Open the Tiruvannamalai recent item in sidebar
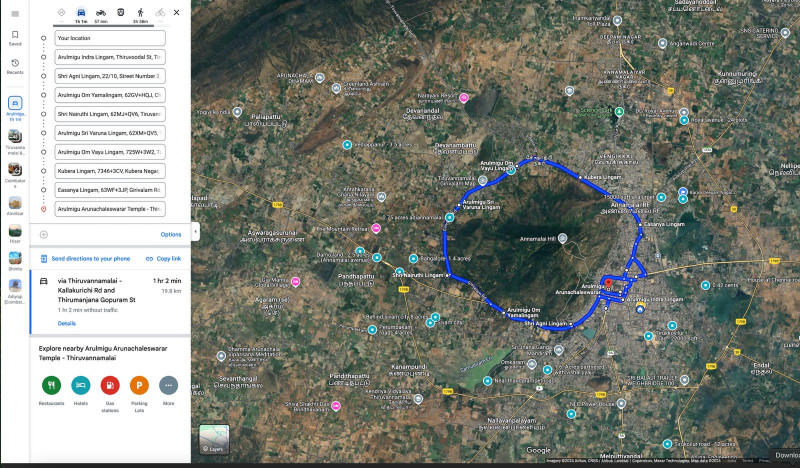800x468 pixels. [15, 142]
